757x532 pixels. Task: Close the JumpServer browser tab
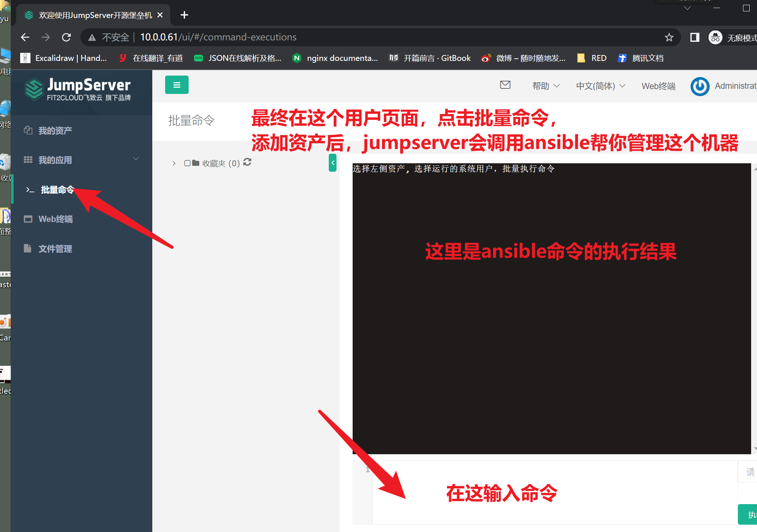click(x=160, y=15)
